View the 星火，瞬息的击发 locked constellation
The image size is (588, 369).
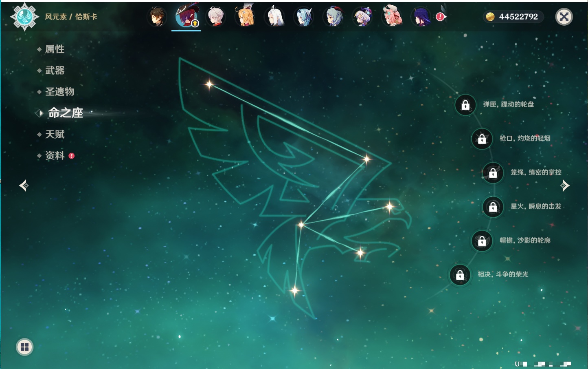tap(493, 207)
